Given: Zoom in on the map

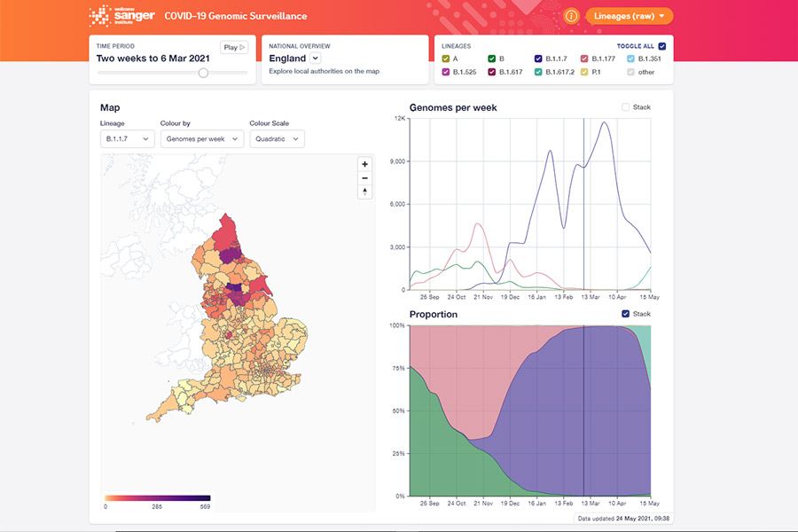Looking at the screenshot, I should click(365, 164).
